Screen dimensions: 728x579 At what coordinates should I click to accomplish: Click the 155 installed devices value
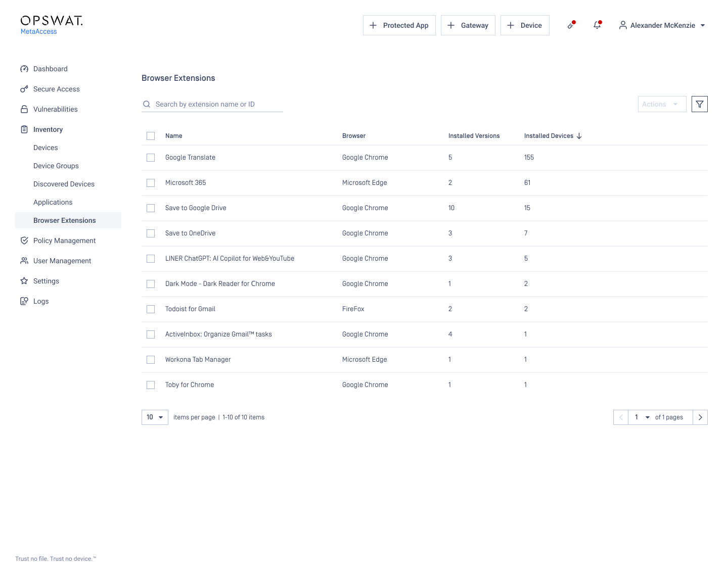click(x=529, y=158)
